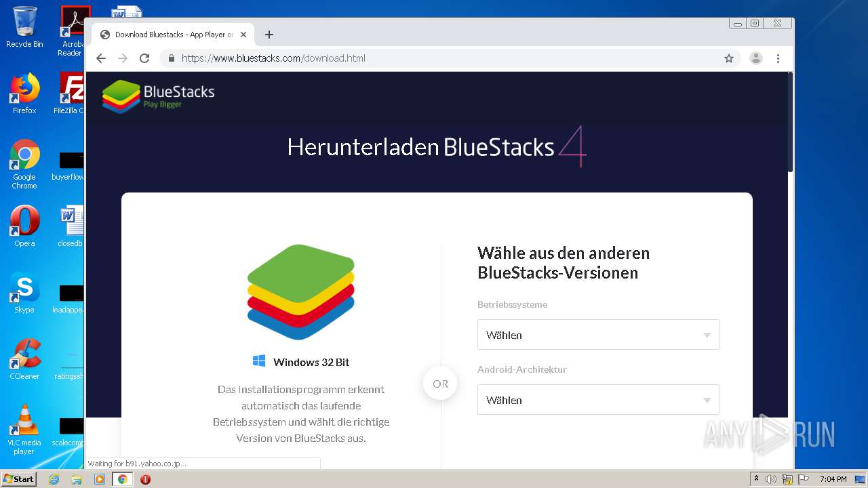Open the closedb Word document icon
This screenshot has height=488, width=868.
pyautogui.click(x=71, y=226)
